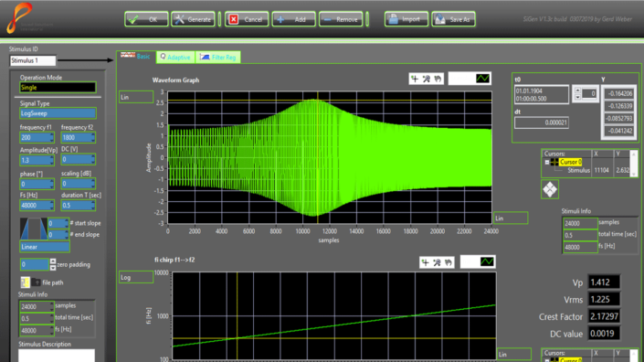
Task: Increment the Y array index stepper
Action: pos(578,90)
